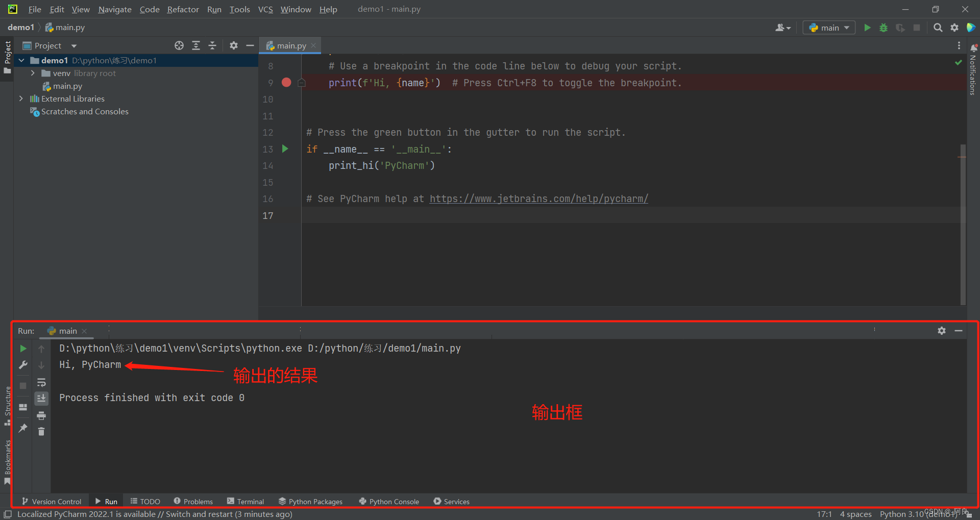
Task: Run the main script with Debug icon
Action: [884, 28]
